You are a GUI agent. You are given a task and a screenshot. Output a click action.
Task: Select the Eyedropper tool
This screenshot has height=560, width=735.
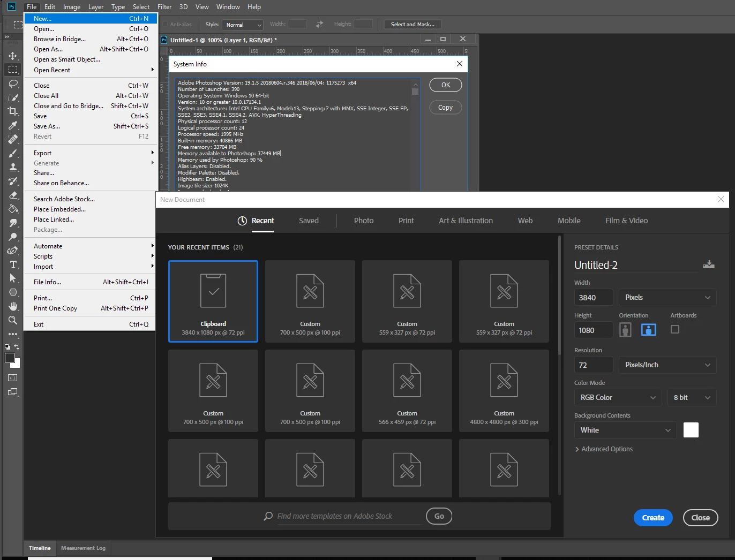point(13,125)
